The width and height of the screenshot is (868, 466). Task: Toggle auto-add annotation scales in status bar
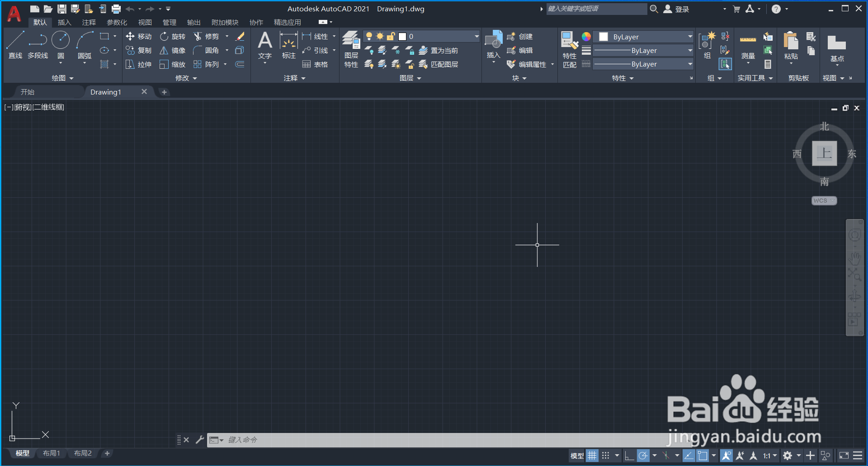coord(740,456)
